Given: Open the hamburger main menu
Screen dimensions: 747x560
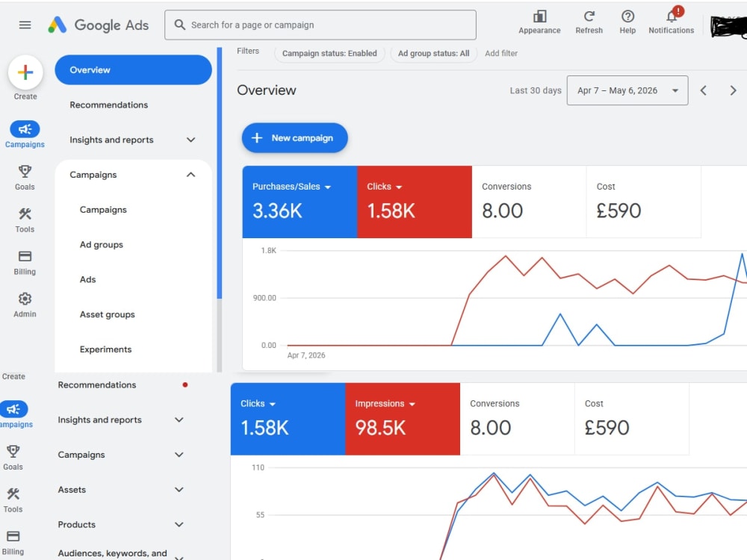Looking at the screenshot, I should 25,25.
